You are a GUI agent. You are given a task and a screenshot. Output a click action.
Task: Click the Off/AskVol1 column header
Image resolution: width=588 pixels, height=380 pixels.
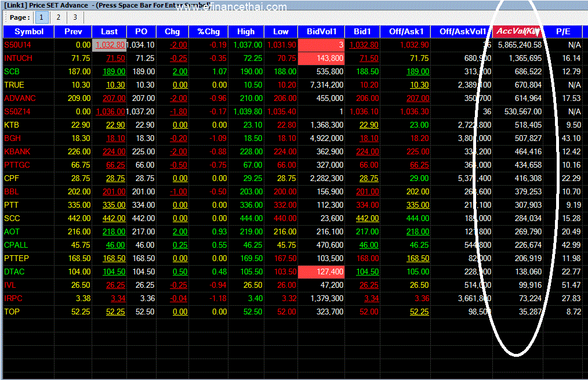(462, 31)
